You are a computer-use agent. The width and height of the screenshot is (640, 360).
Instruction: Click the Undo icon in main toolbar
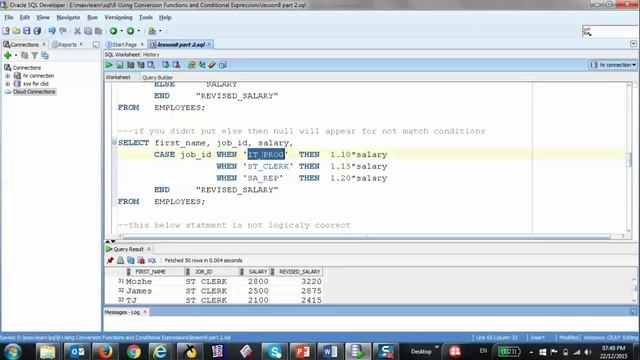click(52, 31)
